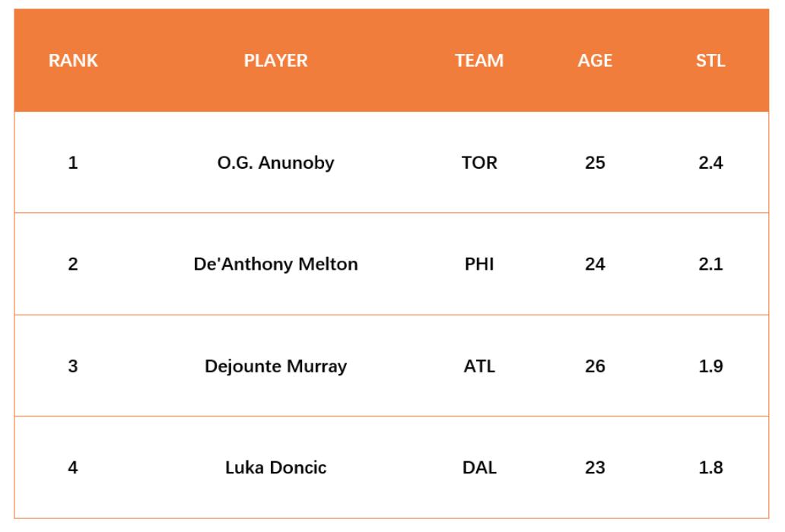Click the 1.9 steals value
785x532 pixels.
[x=710, y=366]
